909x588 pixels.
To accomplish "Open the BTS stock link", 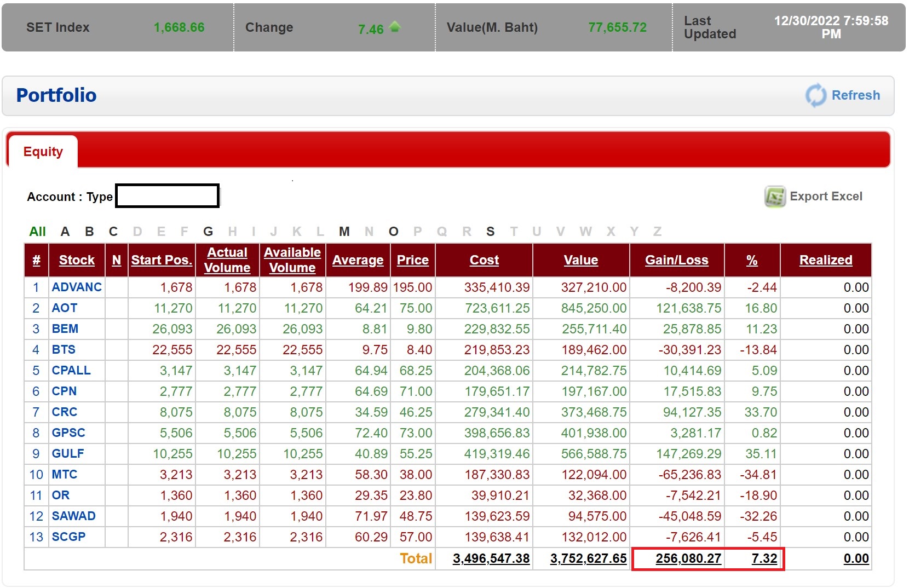I will pyautogui.click(x=64, y=350).
